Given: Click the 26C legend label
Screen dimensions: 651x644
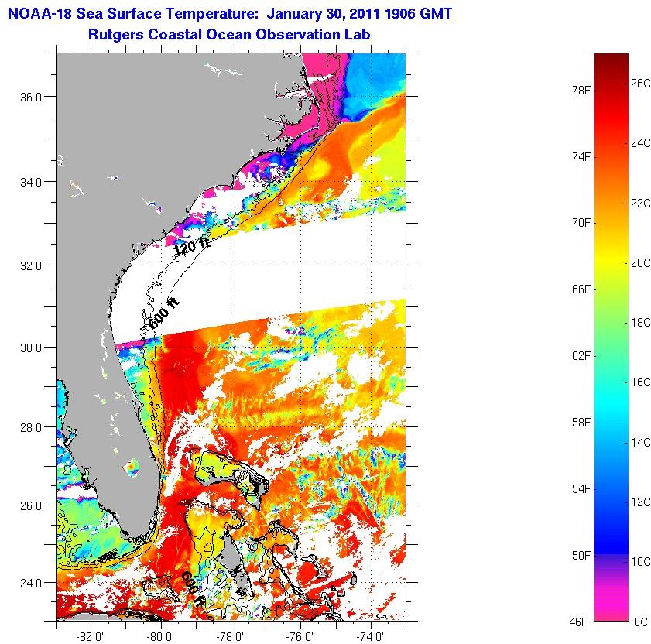Looking at the screenshot, I should click(641, 84).
